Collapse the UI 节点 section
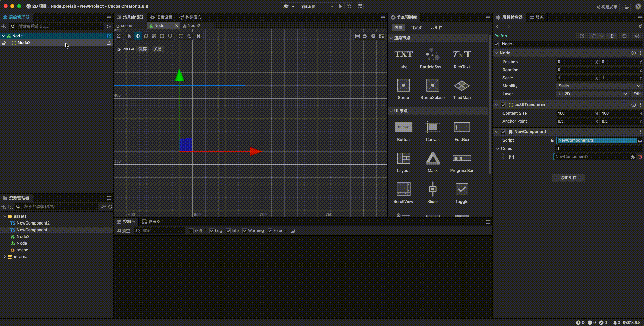Screen dimensions: 644x326 coord(391,111)
